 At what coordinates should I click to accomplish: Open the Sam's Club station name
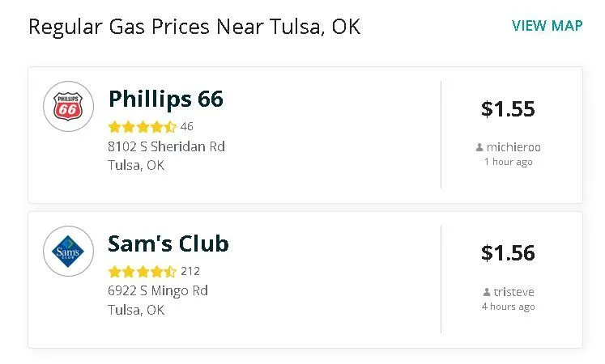click(168, 243)
